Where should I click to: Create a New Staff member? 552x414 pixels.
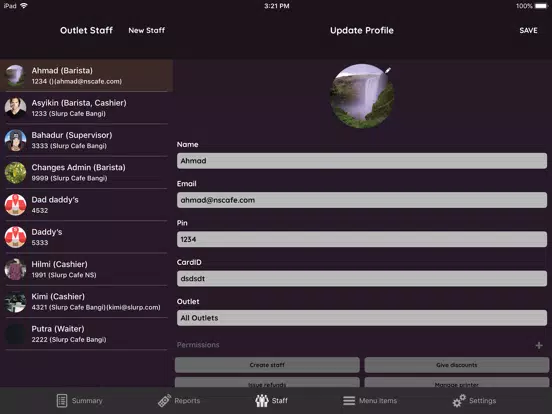point(146,30)
